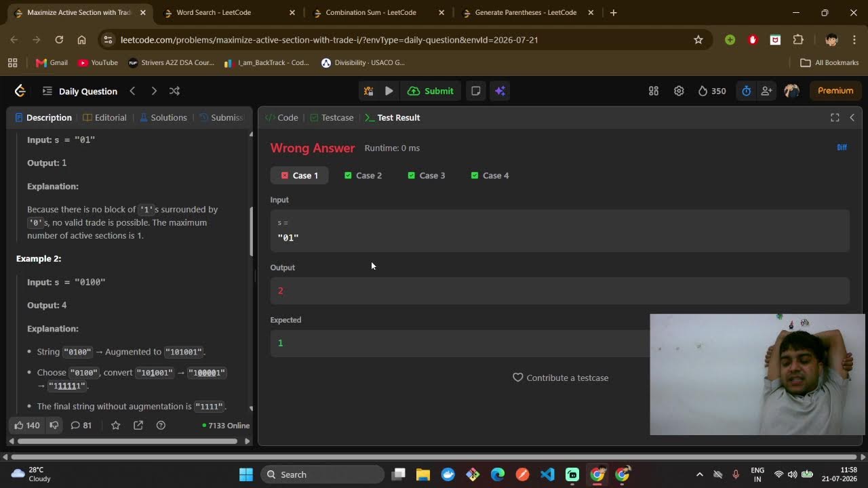Open the problem list panel icon
868x488 pixels.
[47, 91]
